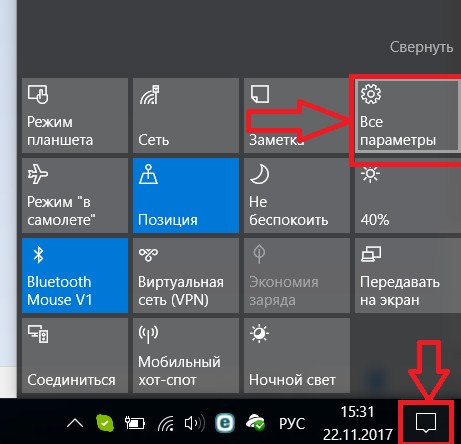Screen dimensions: 461x444
Task: Change brightness with the 40% tile
Action: tap(408, 196)
